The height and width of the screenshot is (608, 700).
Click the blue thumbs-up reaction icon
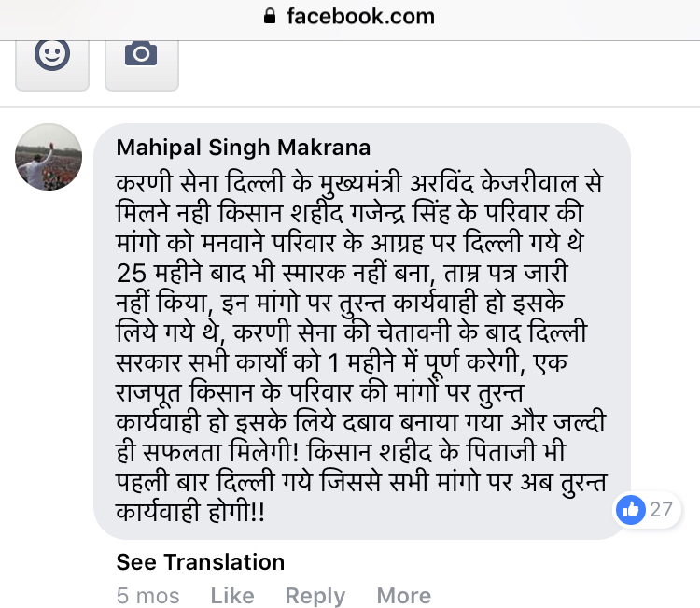tap(631, 510)
